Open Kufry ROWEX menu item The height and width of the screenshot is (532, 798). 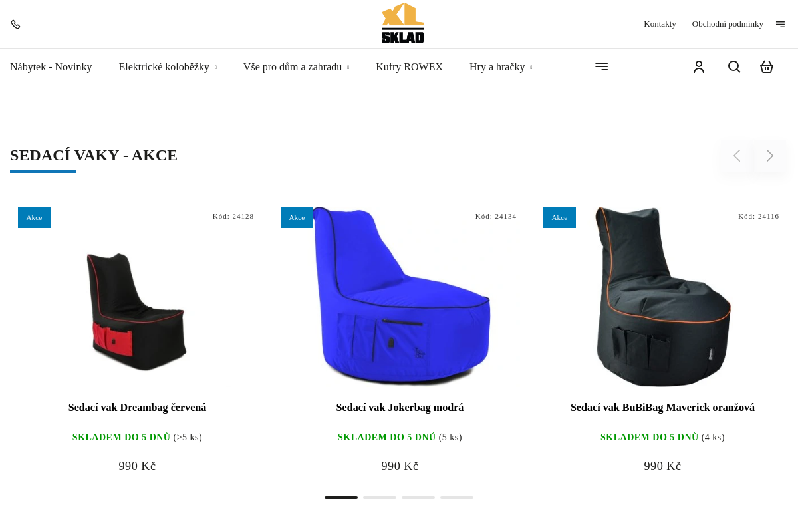[409, 66]
